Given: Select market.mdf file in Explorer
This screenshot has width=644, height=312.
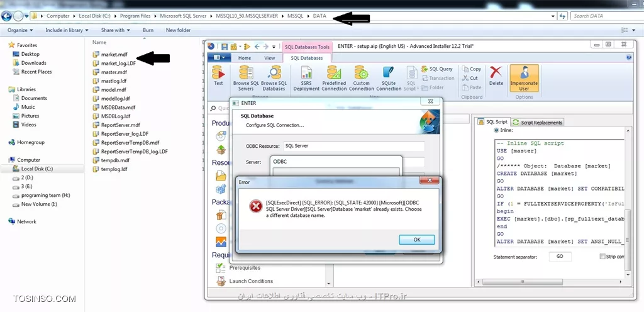Looking at the screenshot, I should [x=110, y=55].
